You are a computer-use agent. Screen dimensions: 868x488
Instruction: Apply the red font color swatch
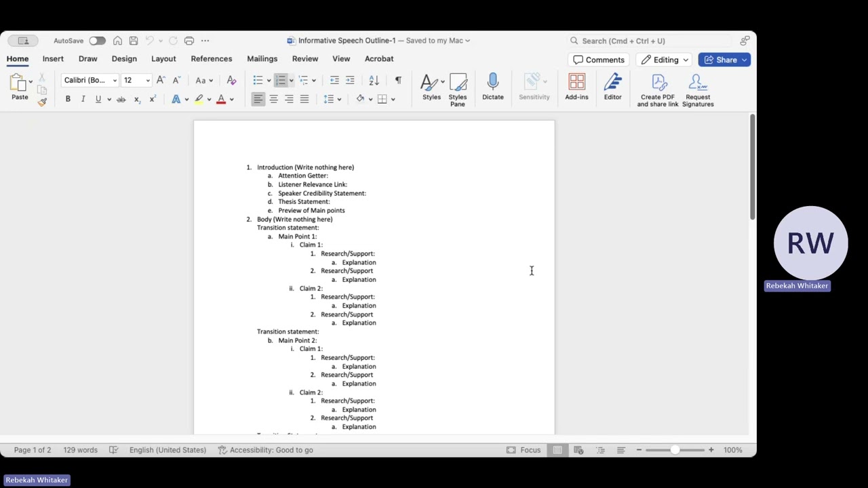point(221,99)
